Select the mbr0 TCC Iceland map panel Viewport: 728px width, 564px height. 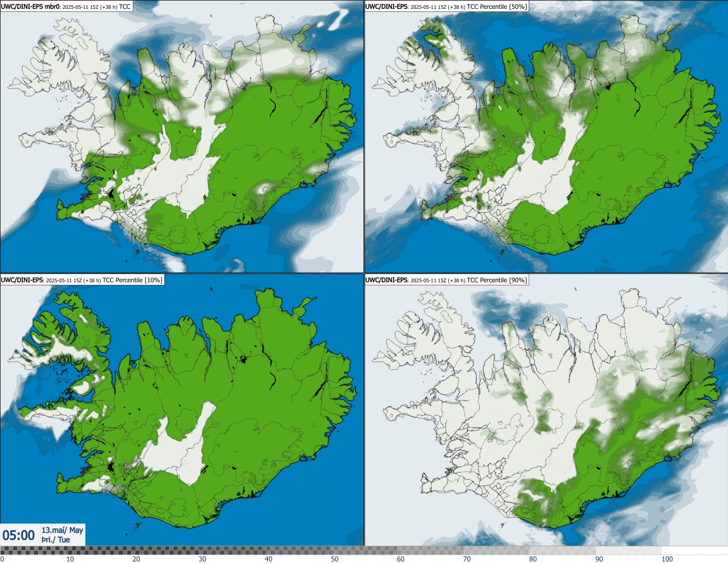(182, 137)
